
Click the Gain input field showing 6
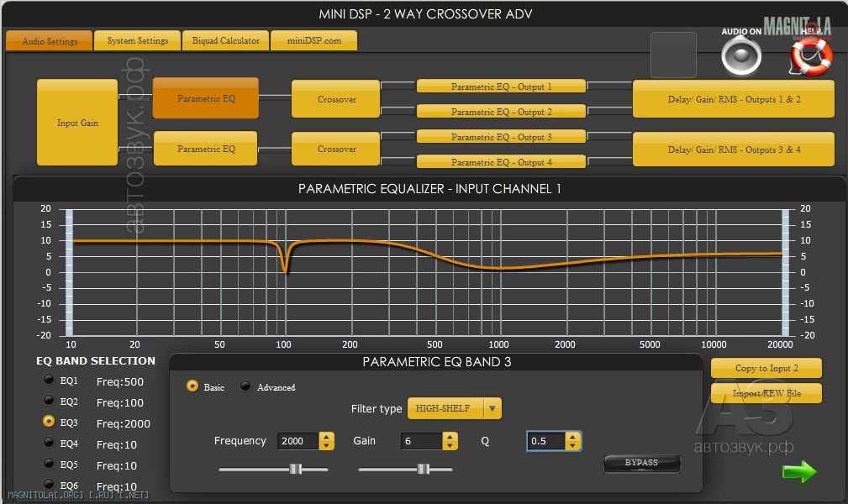click(421, 441)
